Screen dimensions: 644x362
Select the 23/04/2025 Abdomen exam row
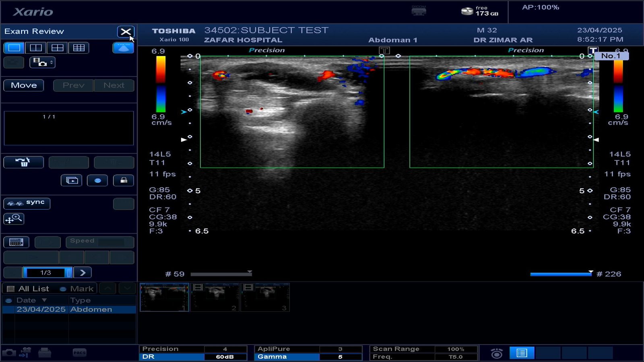coord(68,309)
